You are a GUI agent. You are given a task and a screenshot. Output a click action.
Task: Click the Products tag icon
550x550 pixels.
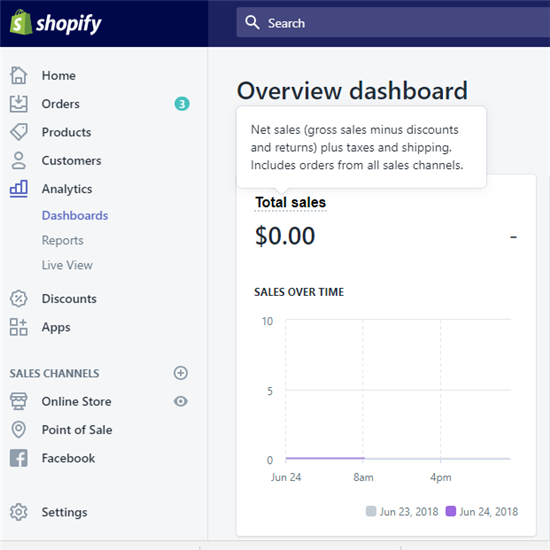coord(19,132)
